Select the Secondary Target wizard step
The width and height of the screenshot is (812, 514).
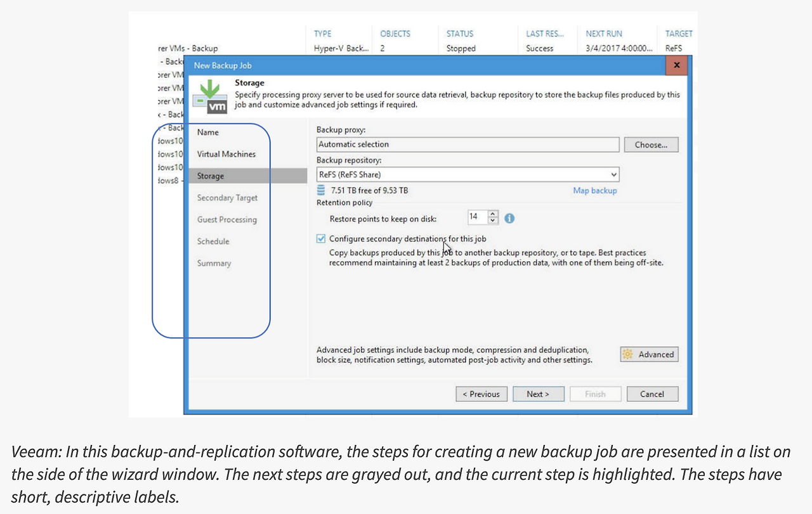pos(227,198)
